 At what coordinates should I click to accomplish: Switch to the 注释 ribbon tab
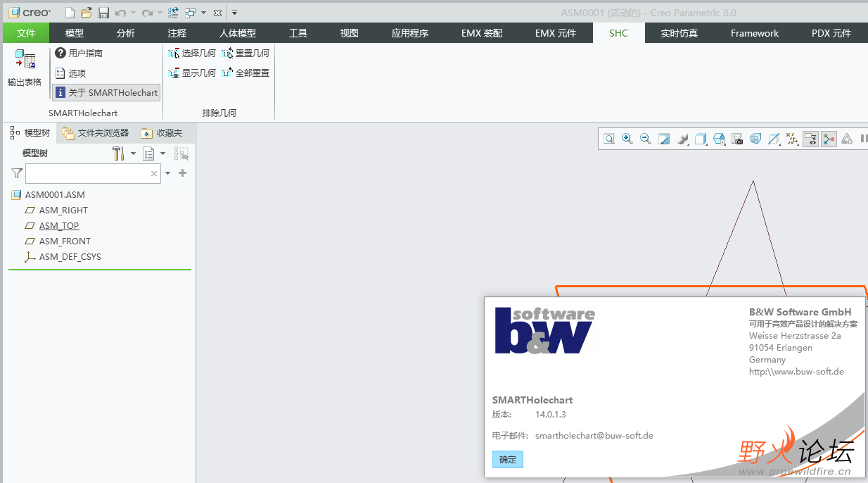point(177,33)
